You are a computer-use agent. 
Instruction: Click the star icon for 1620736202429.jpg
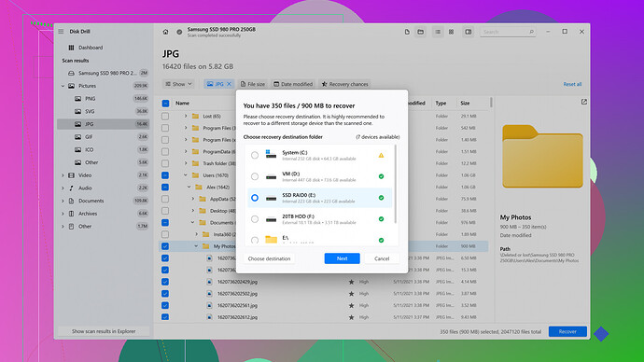coord(351,282)
